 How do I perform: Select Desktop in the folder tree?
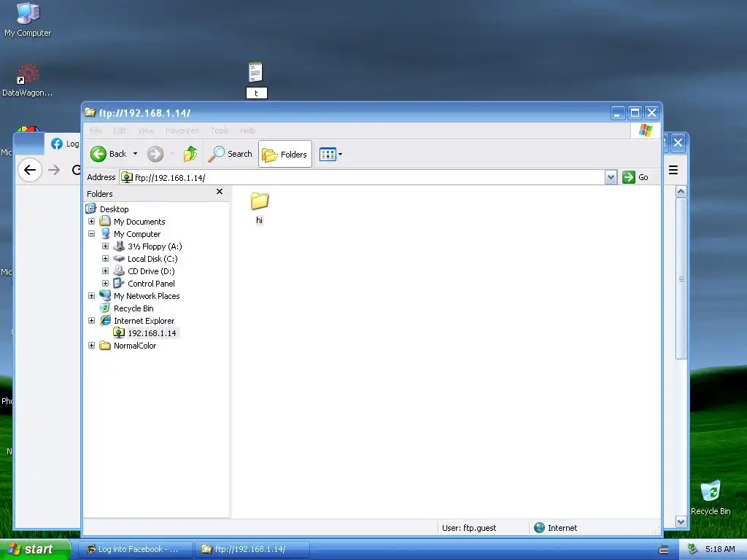click(x=114, y=209)
